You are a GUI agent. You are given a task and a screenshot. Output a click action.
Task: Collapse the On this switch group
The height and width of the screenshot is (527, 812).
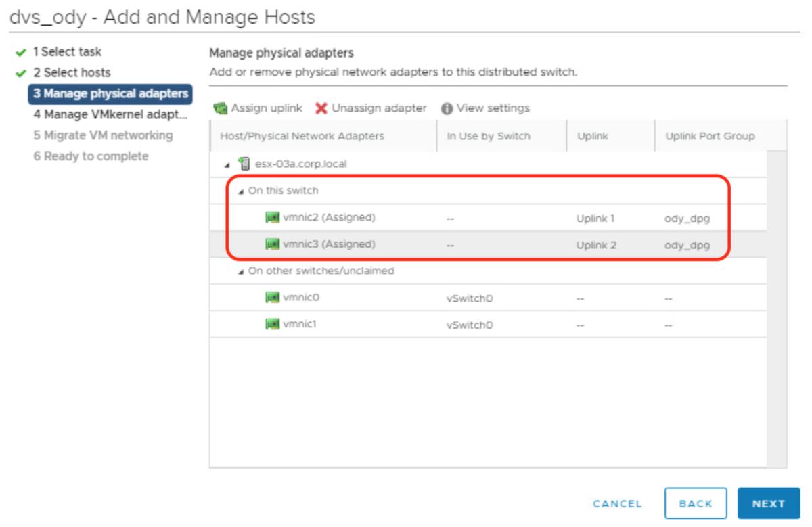pyautogui.click(x=241, y=191)
